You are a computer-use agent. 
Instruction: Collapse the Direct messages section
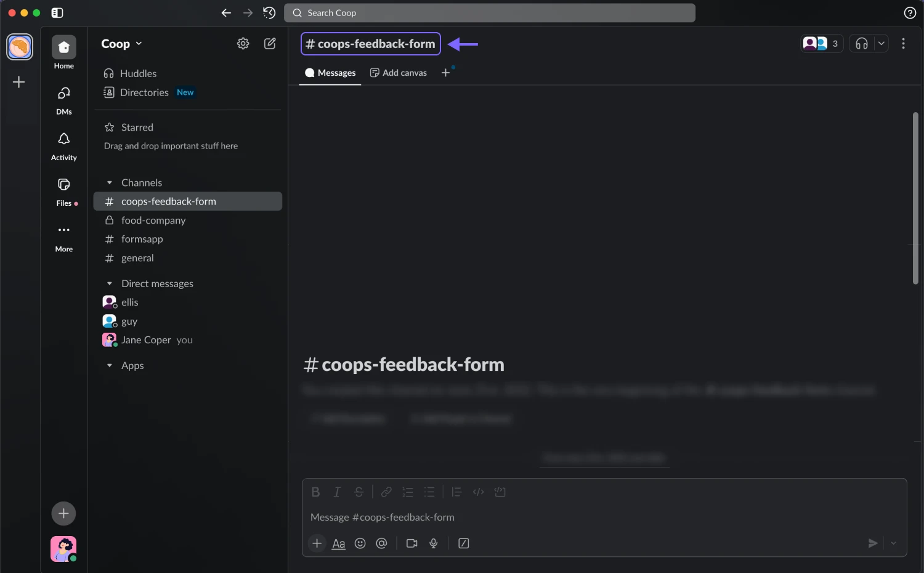tap(109, 283)
